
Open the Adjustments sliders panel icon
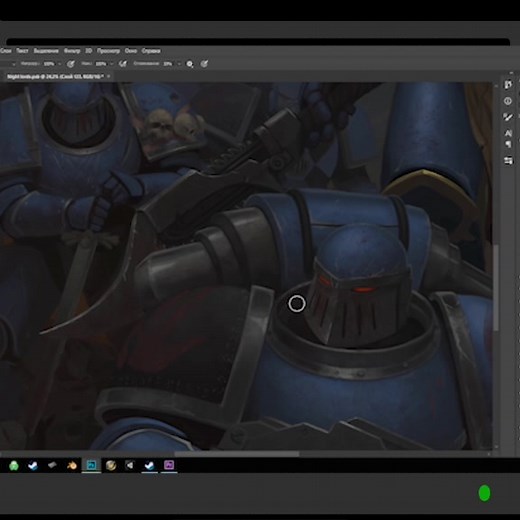point(508,161)
